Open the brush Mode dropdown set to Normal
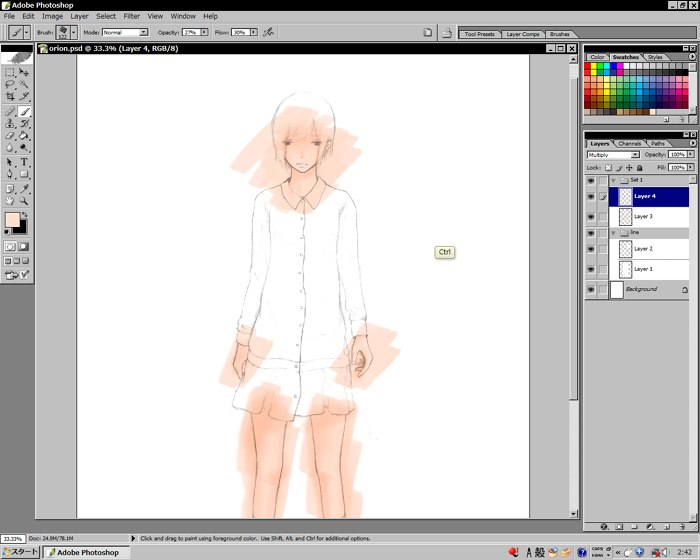Screen dimensions: 700x560 pyautogui.click(x=124, y=32)
